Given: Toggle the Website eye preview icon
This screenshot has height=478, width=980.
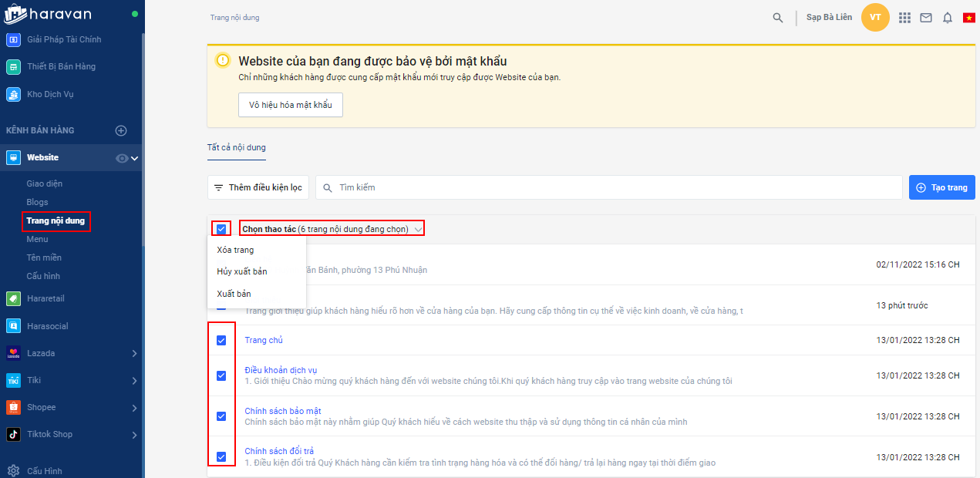Looking at the screenshot, I should [x=122, y=158].
